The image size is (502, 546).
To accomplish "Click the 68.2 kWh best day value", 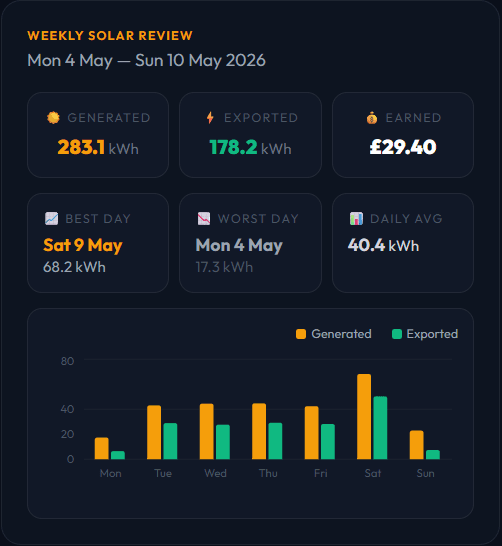I will click(74, 267).
